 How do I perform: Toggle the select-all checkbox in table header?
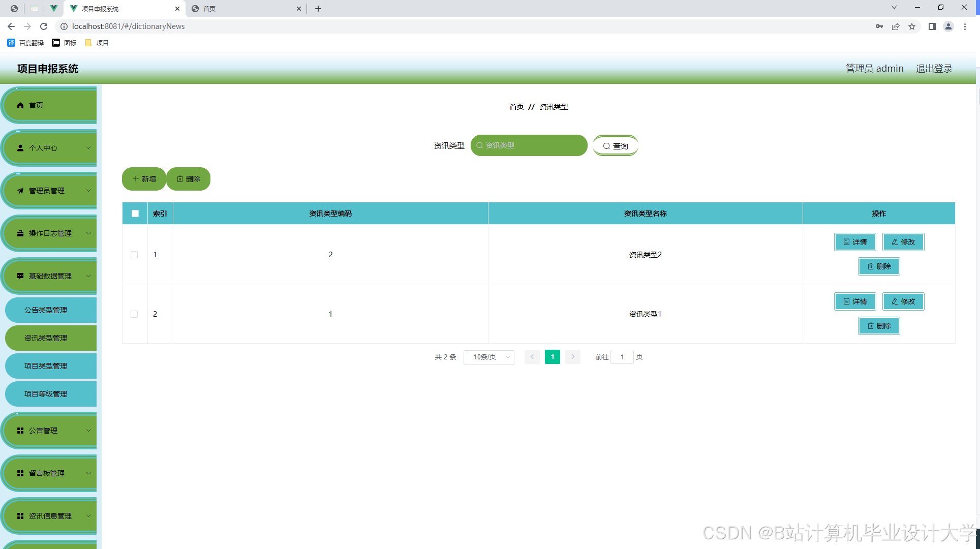pos(135,213)
